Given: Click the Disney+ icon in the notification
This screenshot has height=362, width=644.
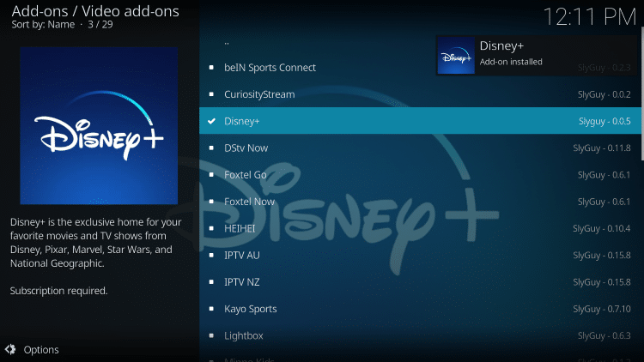Looking at the screenshot, I should click(456, 56).
